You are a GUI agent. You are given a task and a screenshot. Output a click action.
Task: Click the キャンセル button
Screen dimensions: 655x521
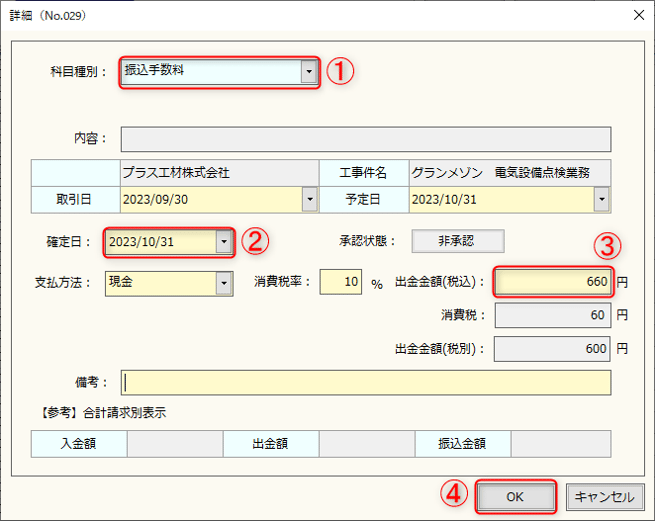604,497
